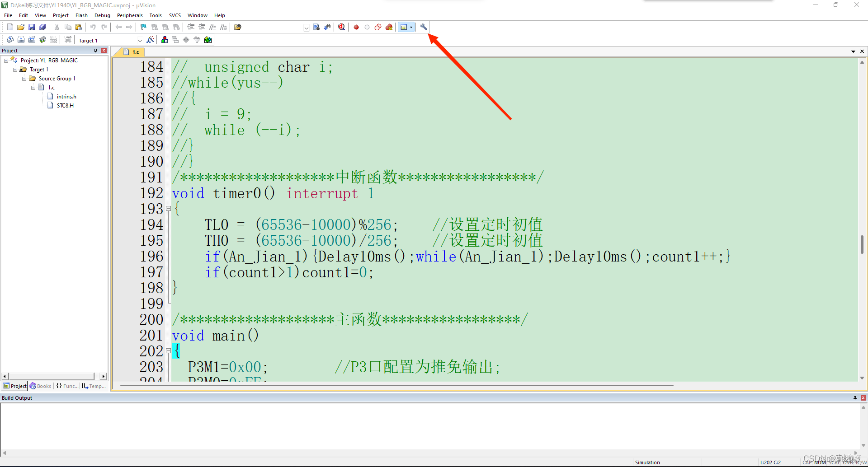
Task: Open the editor tab list dropdown arrow
Action: coord(853,51)
